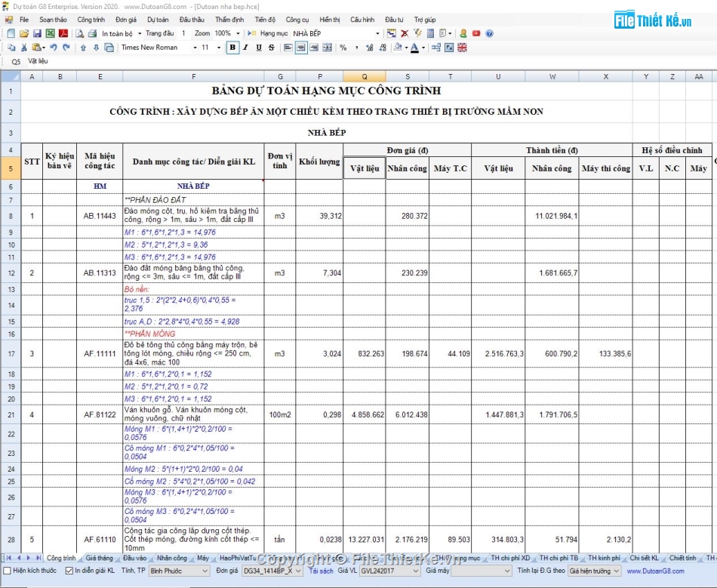Open the Tỉnh, TP 'Bình Phước' dropdown
This screenshot has height=588, width=717.
pyautogui.click(x=179, y=571)
